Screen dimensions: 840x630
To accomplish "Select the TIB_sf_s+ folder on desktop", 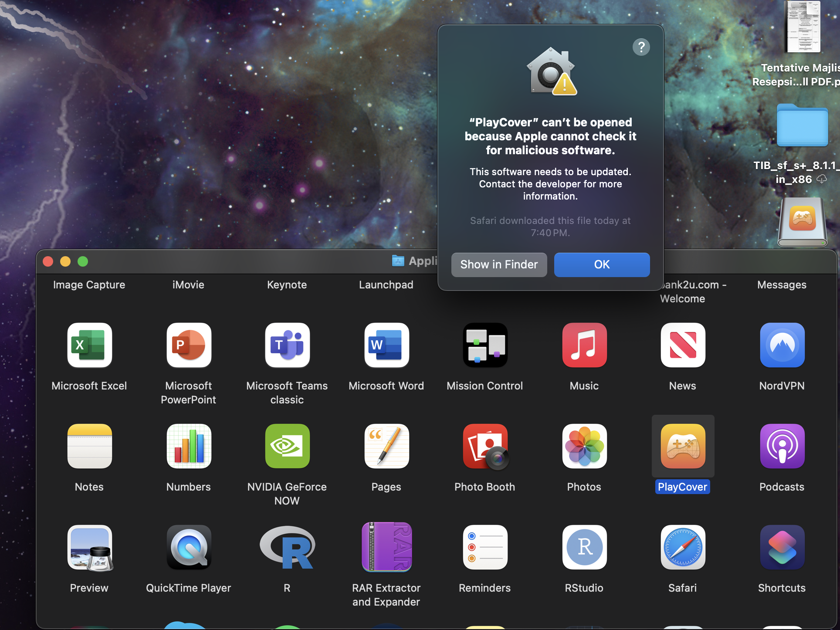I will coord(802,125).
